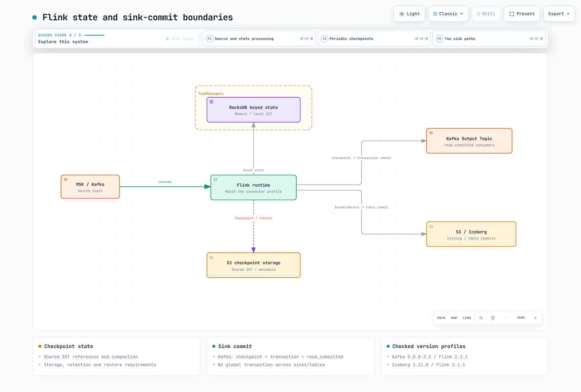Toggle the Still animation mode
The height and width of the screenshot is (392, 581).
coord(486,14)
